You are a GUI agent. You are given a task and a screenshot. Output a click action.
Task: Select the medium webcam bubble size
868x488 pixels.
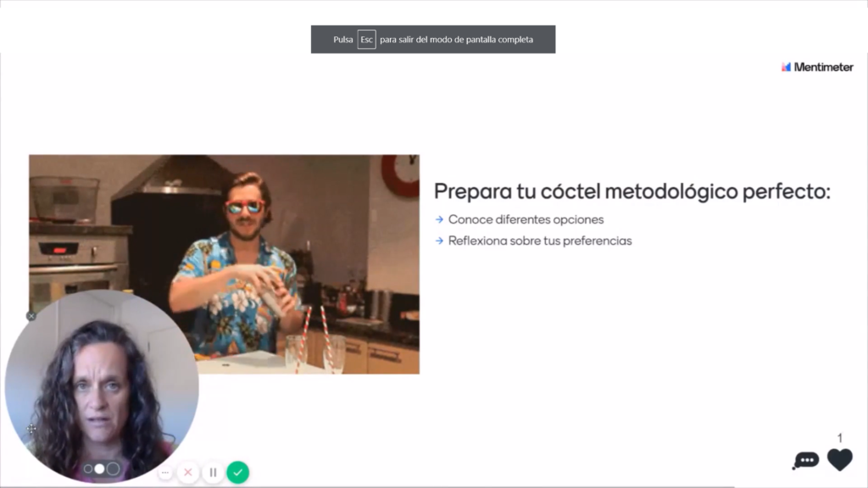(x=99, y=469)
